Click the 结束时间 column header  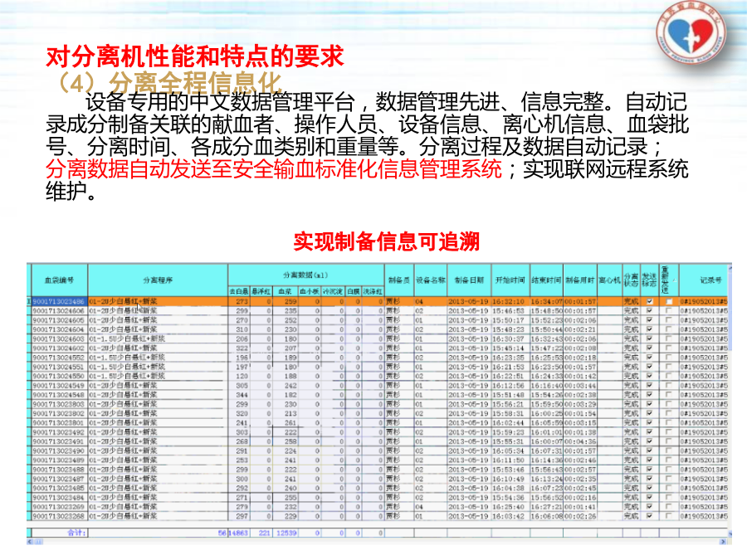546,280
